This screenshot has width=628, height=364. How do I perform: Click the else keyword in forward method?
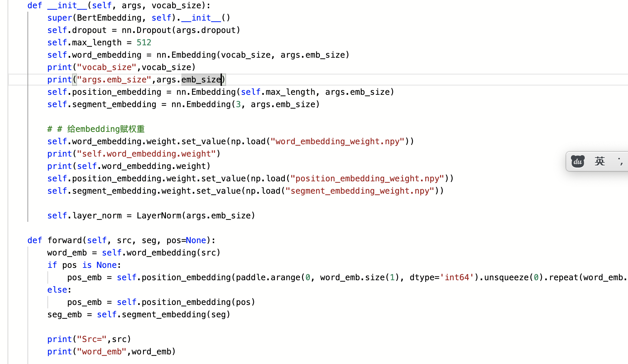[57, 289]
